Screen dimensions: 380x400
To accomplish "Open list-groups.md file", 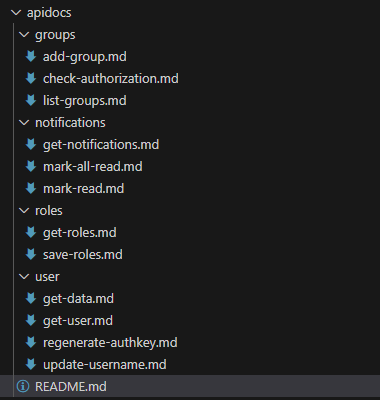I will (x=85, y=101).
